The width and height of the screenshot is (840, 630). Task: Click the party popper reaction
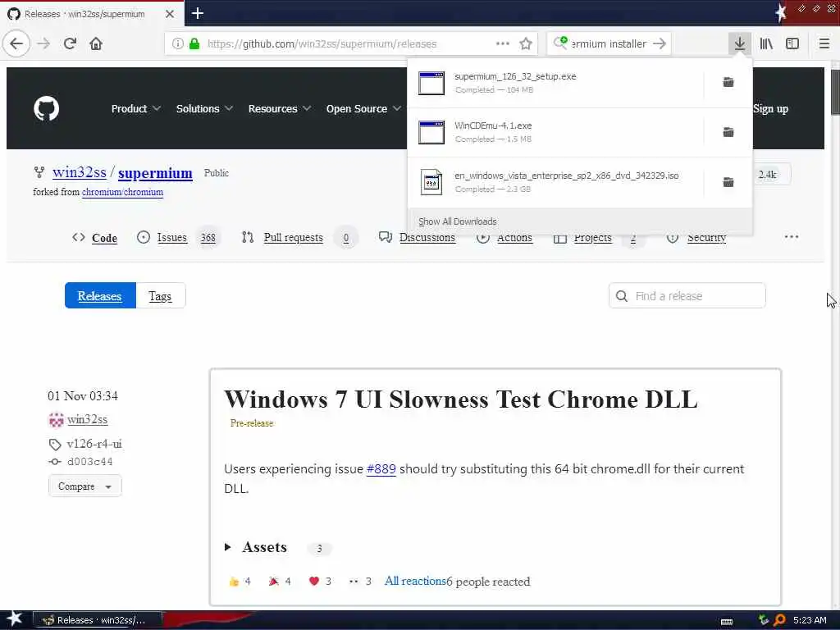279,582
